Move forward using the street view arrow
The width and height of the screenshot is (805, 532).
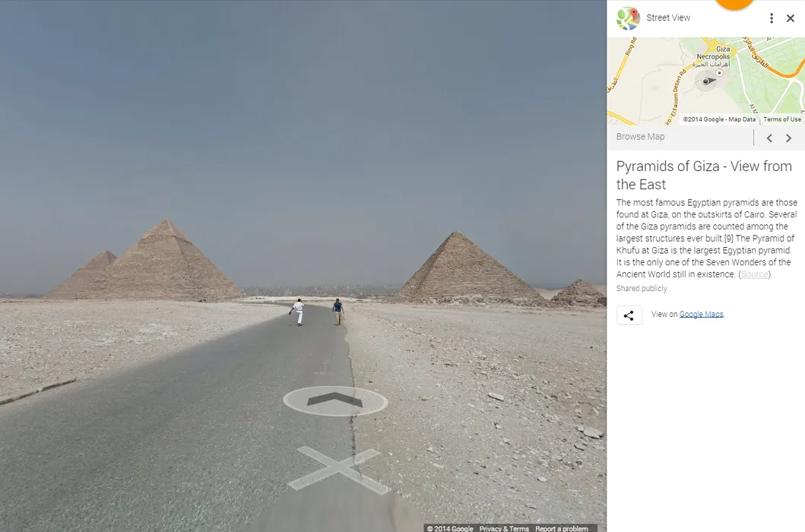coord(335,401)
